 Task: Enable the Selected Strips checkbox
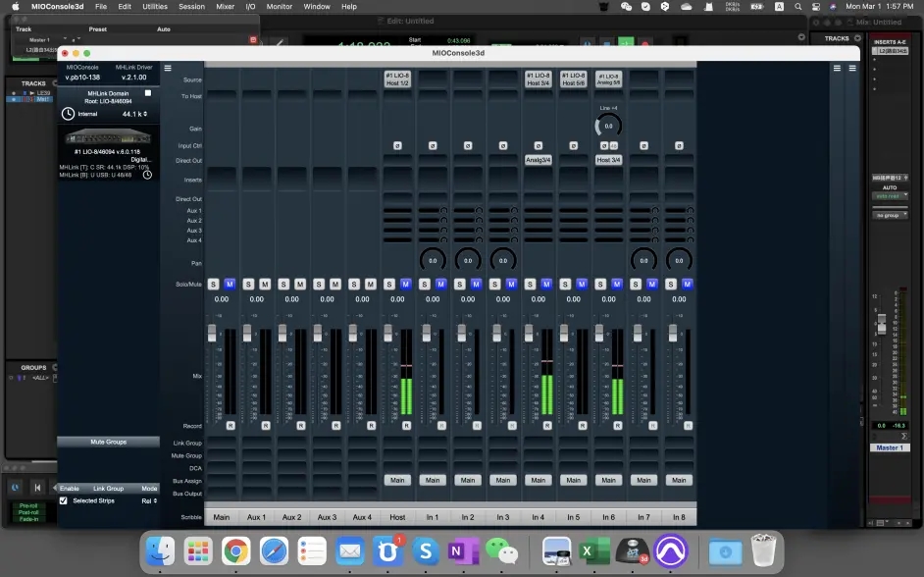pos(64,500)
